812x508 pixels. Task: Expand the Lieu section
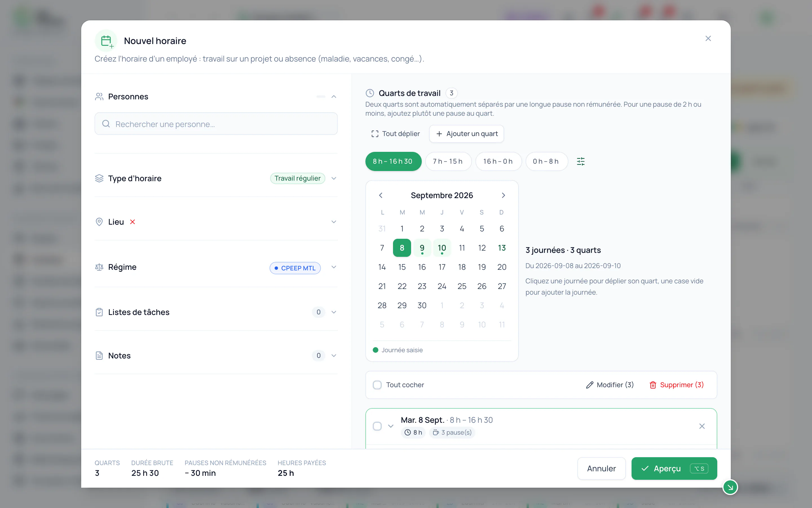[x=334, y=222]
